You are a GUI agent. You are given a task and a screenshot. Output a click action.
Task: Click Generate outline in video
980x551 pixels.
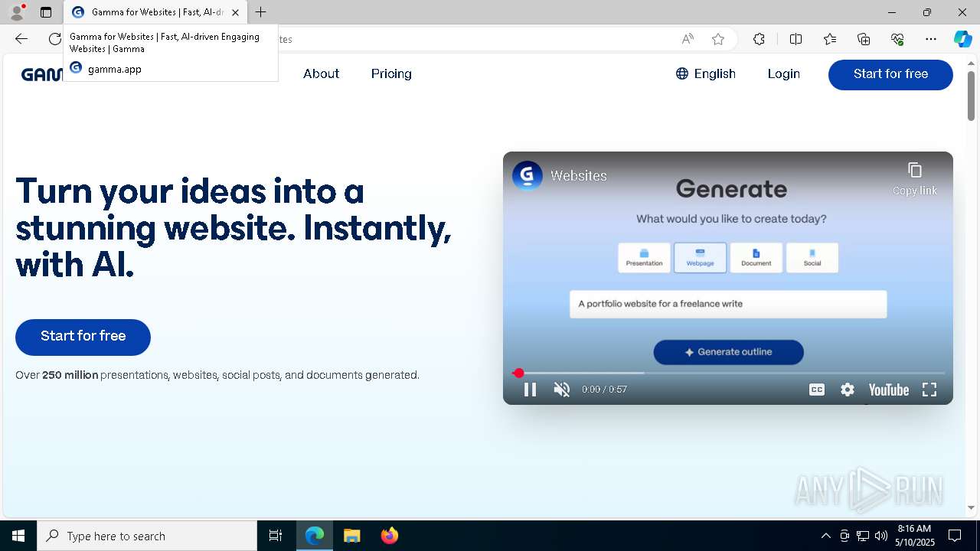pos(728,352)
